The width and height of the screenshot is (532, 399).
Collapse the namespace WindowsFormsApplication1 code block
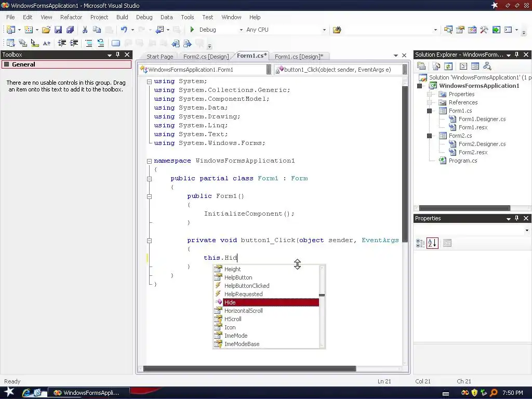click(x=149, y=161)
